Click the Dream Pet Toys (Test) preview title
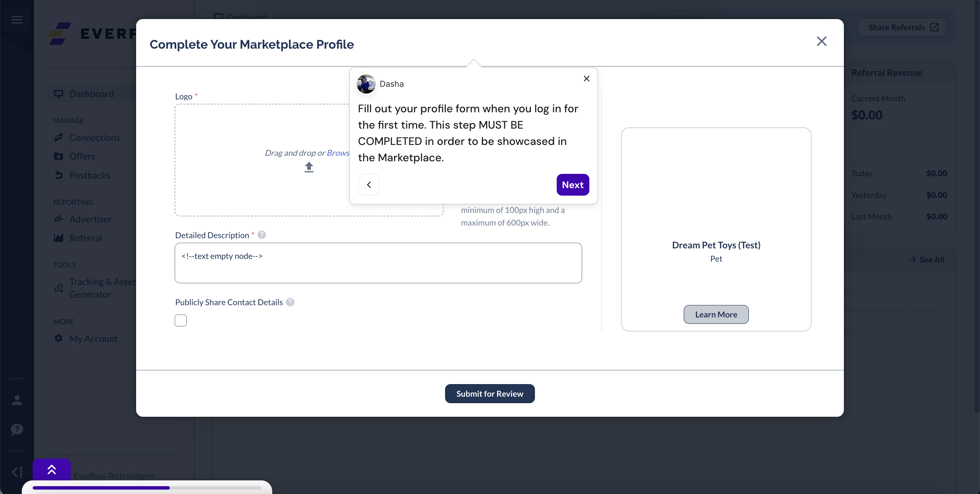Viewport: 980px width, 494px height. point(716,245)
